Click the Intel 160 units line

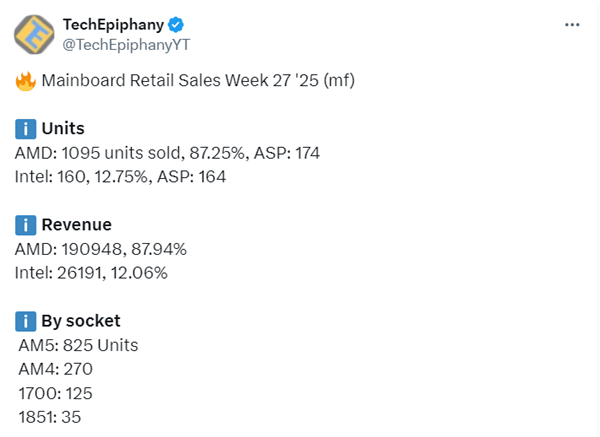pos(120,177)
